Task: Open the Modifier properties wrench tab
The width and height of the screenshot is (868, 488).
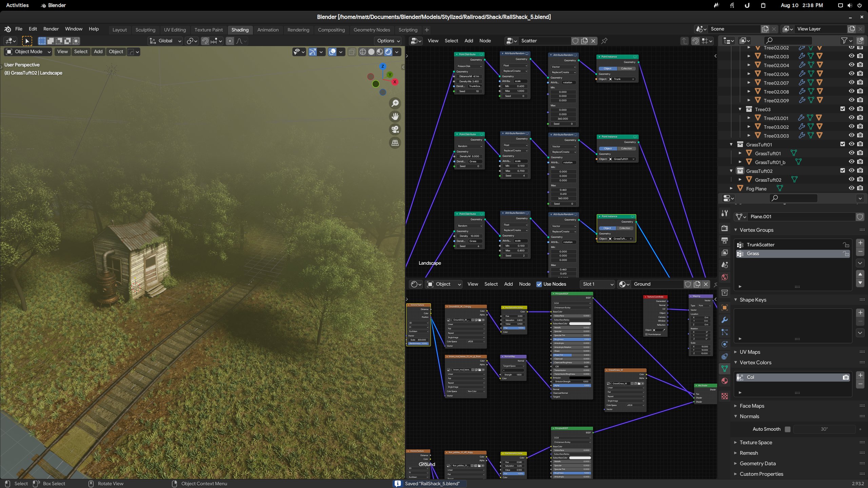Action: 725,320
